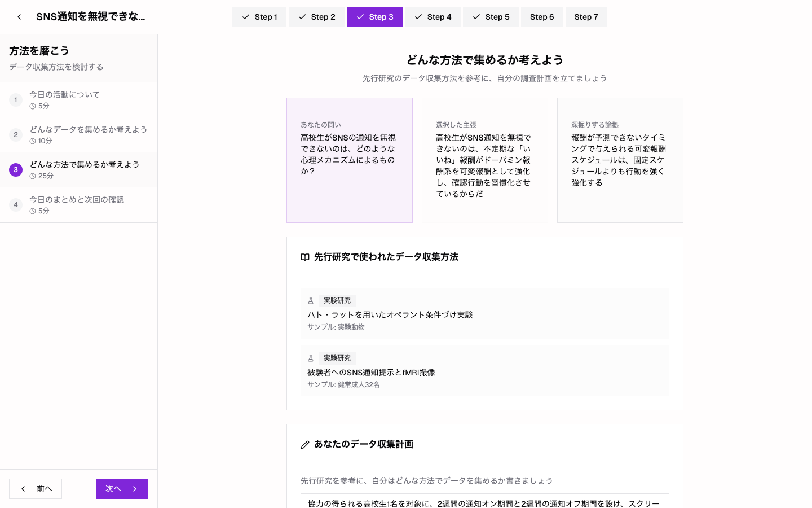Select the active Step 3 tab
The height and width of the screenshot is (508, 812).
tap(374, 17)
